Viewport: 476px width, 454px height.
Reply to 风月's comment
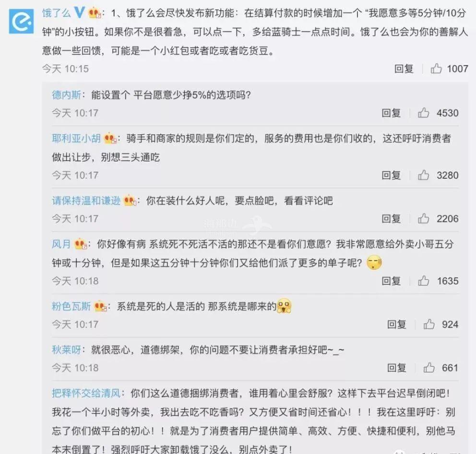391,281
